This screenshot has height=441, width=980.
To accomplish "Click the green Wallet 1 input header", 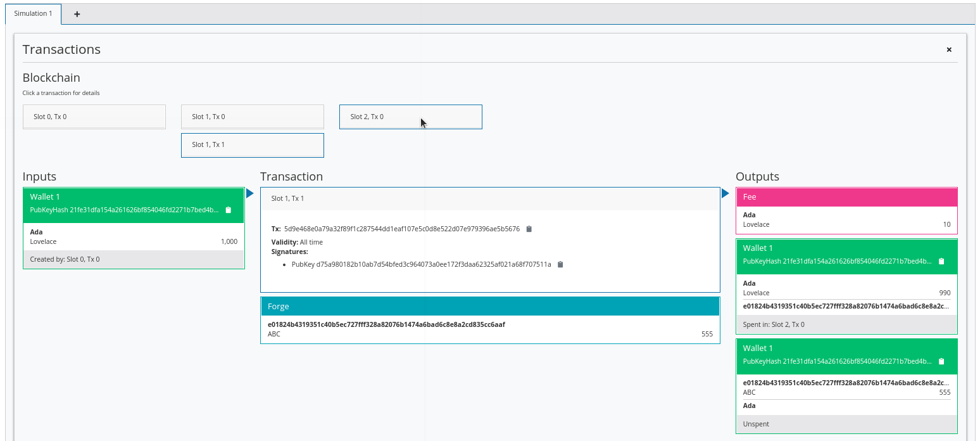I will coord(134,198).
